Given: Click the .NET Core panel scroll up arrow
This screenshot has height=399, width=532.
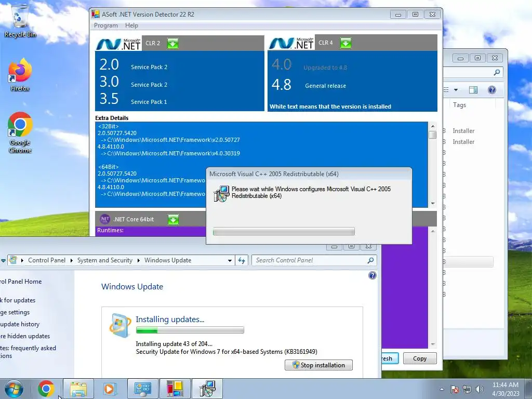Looking at the screenshot, I should click(x=433, y=231).
